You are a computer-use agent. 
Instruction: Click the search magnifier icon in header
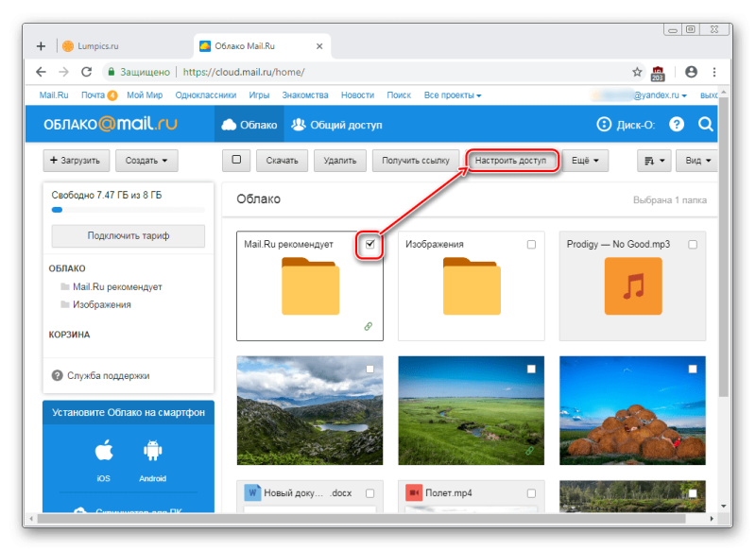click(x=705, y=125)
